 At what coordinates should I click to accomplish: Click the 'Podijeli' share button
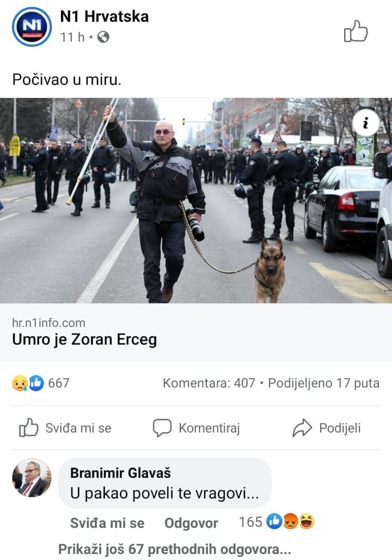tap(327, 428)
